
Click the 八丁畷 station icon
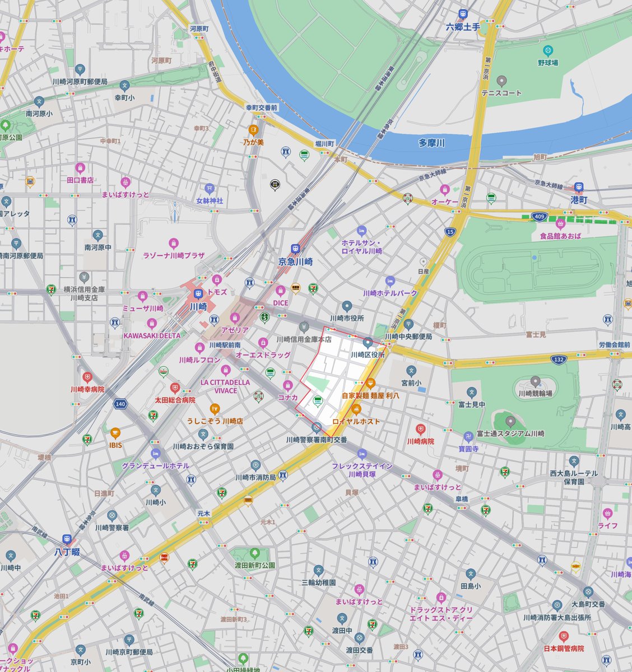[x=67, y=539]
